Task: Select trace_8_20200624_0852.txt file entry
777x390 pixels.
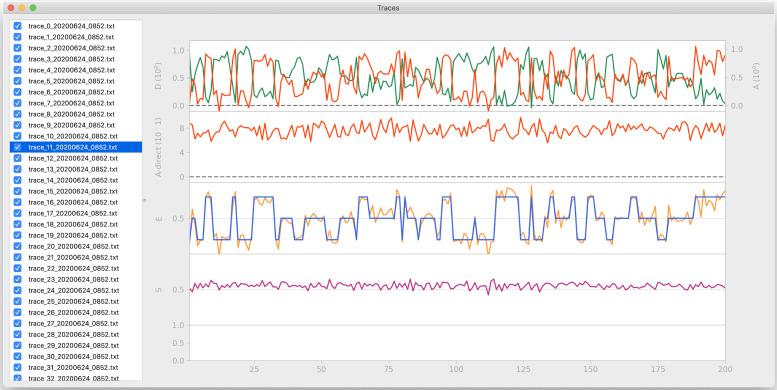Action: [x=72, y=114]
